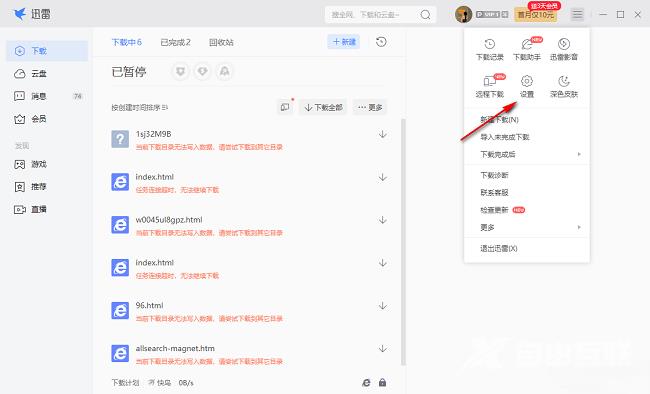Launch 迅雷影音 player from the menu
The height and width of the screenshot is (394, 650).
(x=563, y=49)
